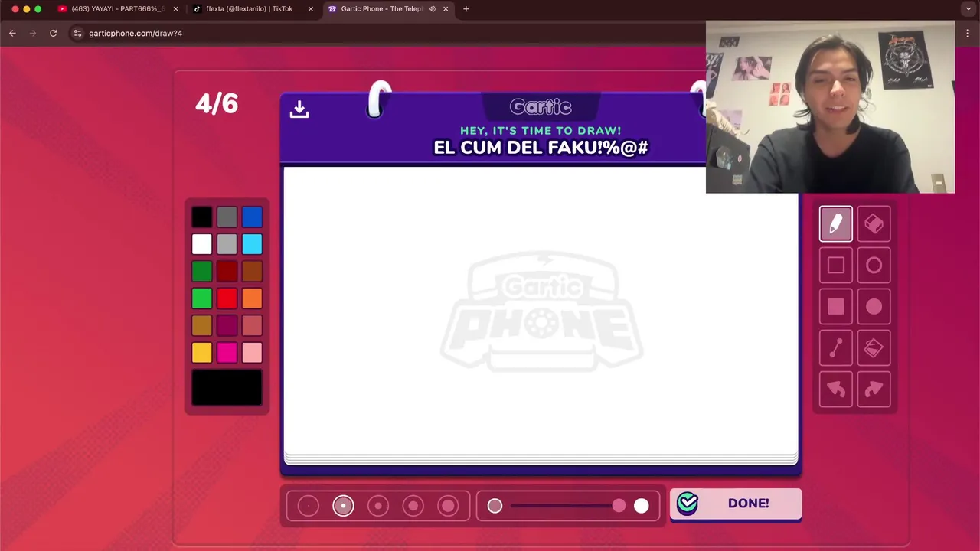980x551 pixels.
Task: Choose the outlined ellipse tool
Action: click(874, 266)
